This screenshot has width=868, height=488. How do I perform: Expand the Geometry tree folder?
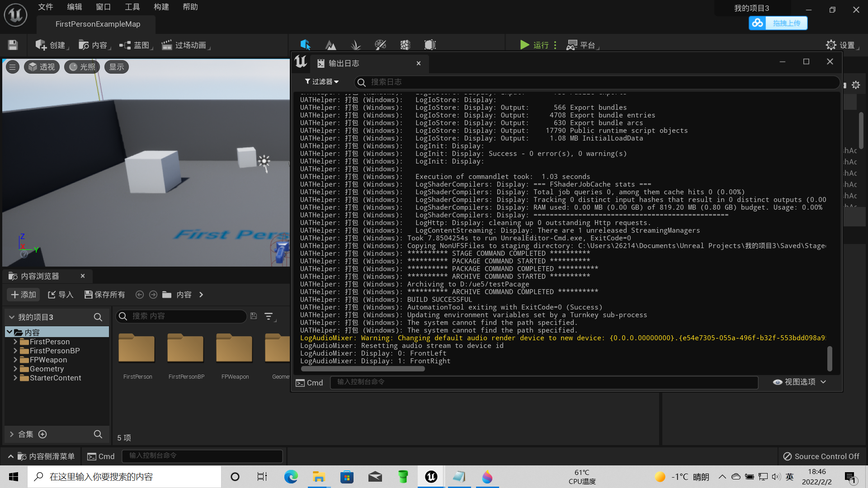[x=15, y=369]
